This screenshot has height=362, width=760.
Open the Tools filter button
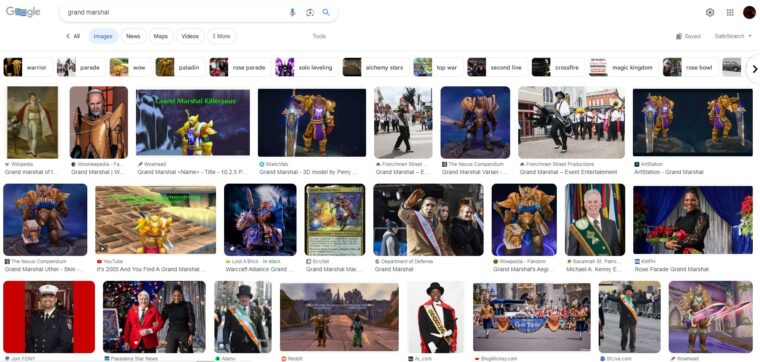click(319, 36)
